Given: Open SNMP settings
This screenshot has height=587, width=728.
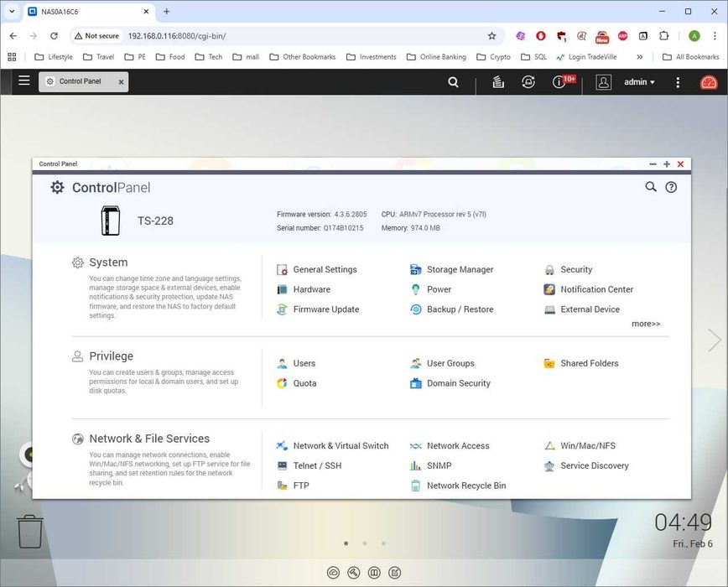Looking at the screenshot, I should point(431,466).
